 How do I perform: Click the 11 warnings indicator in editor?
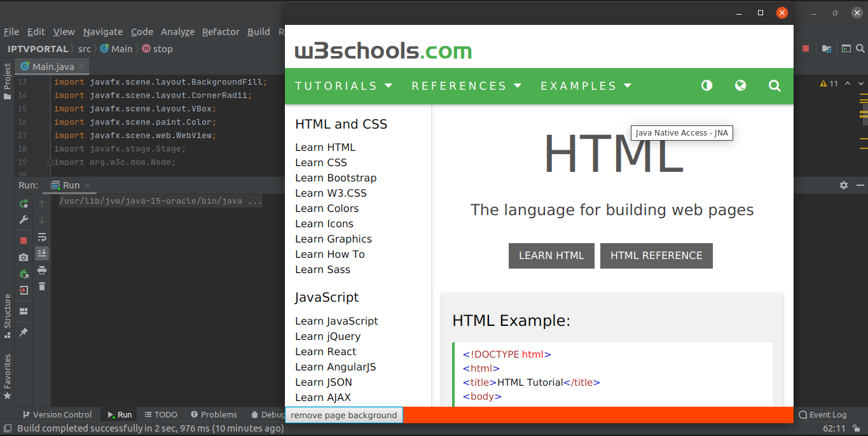[x=829, y=83]
